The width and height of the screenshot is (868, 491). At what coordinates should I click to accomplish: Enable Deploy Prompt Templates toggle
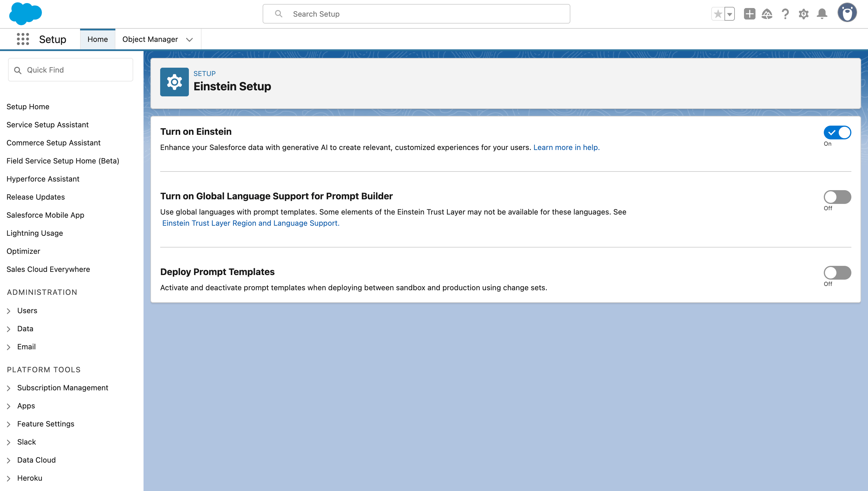837,272
